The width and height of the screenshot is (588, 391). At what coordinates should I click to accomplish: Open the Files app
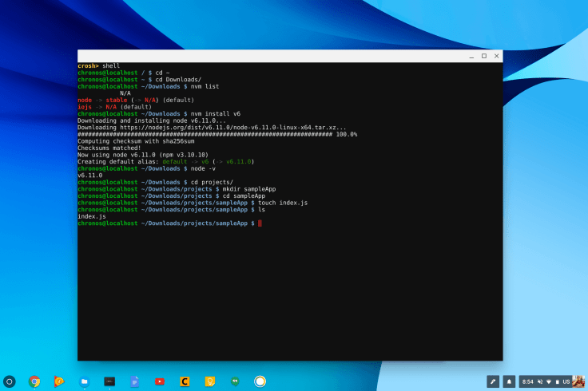click(x=84, y=381)
